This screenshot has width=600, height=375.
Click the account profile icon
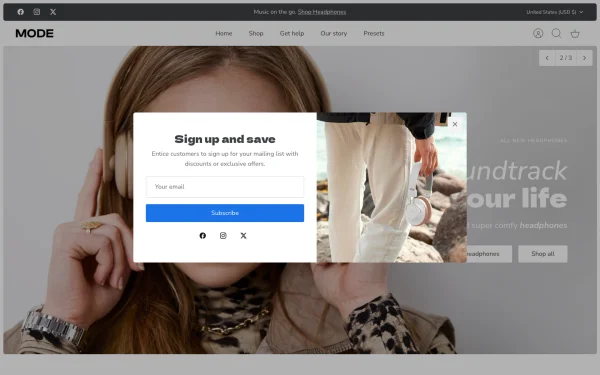pyautogui.click(x=538, y=34)
